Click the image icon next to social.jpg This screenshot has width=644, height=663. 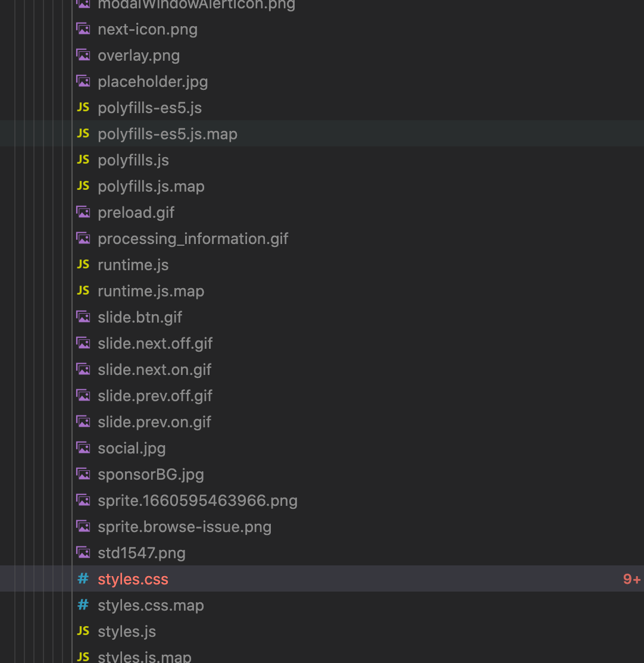click(x=83, y=448)
